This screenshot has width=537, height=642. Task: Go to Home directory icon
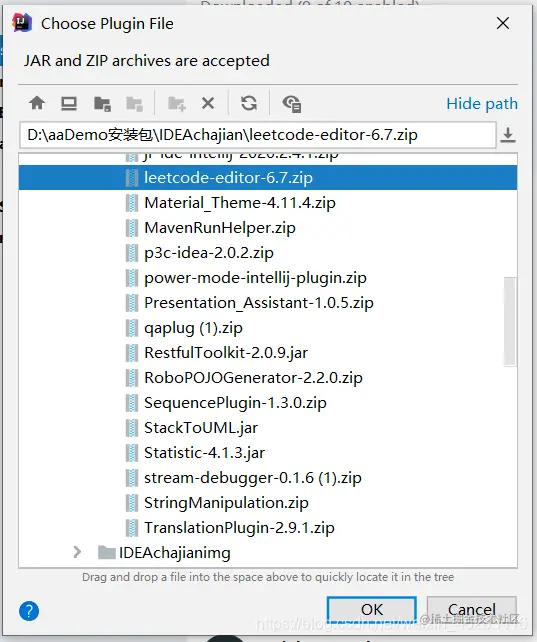37,103
